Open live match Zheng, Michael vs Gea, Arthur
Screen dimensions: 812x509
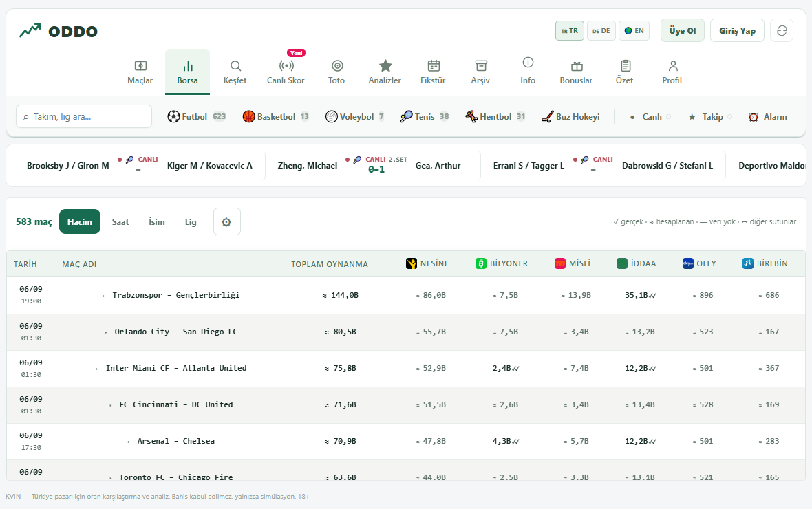click(370, 166)
